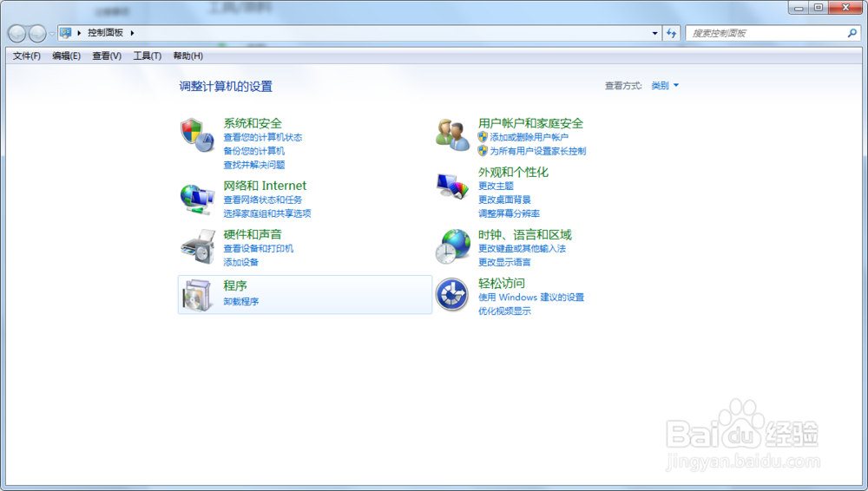Click the shield icon beside 添加或删除用户帐户
Image resolution: width=868 pixels, height=491 pixels.
click(x=483, y=137)
